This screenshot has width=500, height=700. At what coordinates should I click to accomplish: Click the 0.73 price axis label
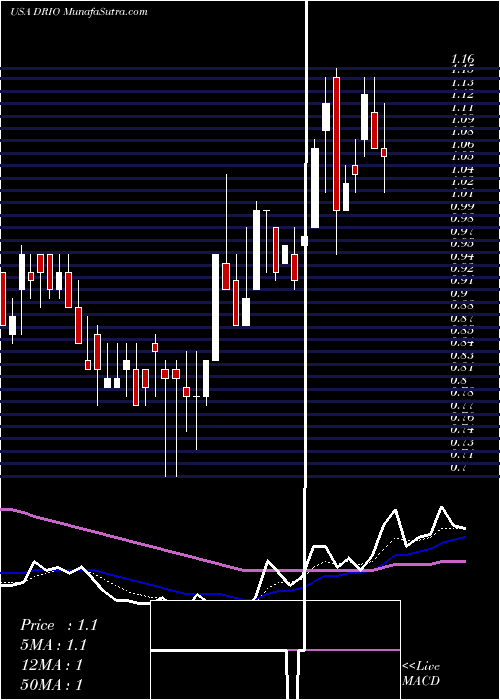[x=462, y=442]
